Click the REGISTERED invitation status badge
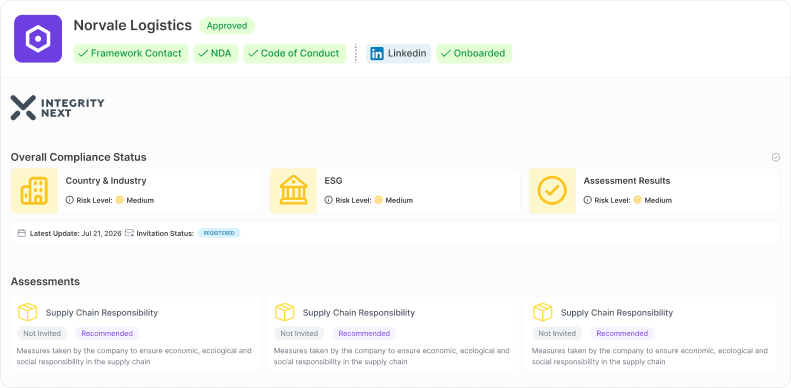The width and height of the screenshot is (791, 388). (219, 233)
